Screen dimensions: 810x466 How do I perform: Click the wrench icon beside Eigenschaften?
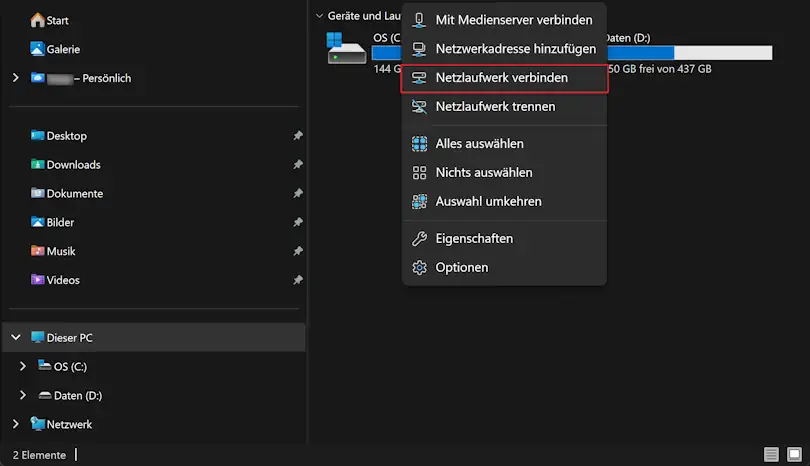[419, 239]
